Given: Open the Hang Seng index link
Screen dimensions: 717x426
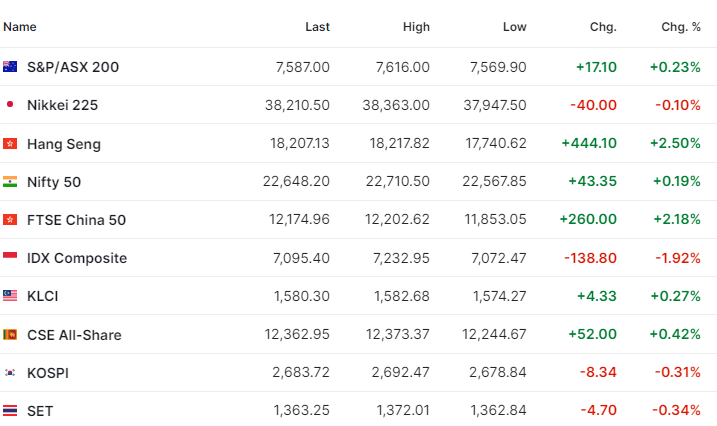Looking at the screenshot, I should tap(64, 144).
